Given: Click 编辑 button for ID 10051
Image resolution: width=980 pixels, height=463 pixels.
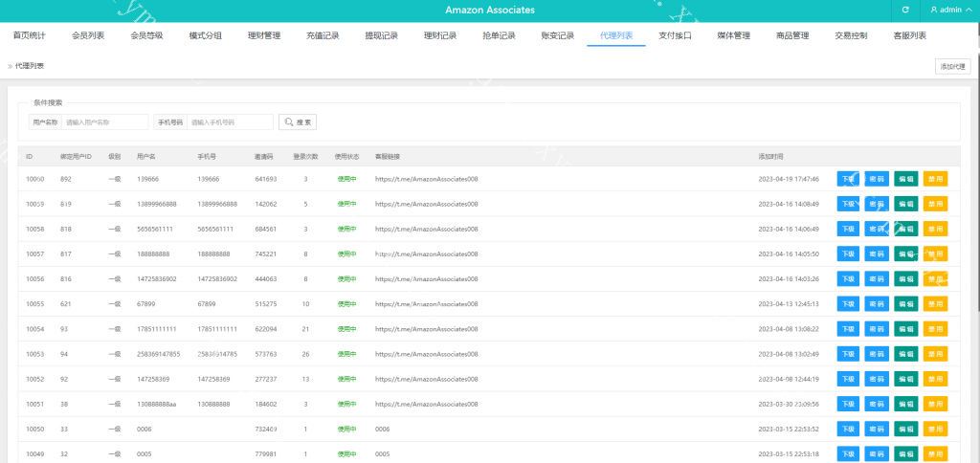Looking at the screenshot, I should click(x=906, y=404).
